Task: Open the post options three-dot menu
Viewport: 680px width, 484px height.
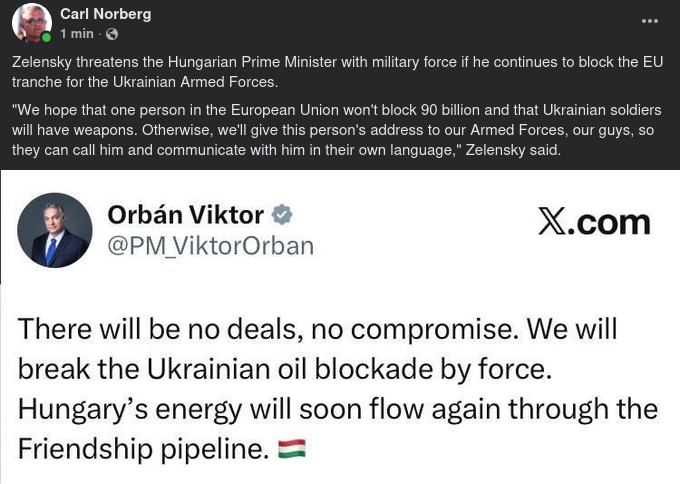Action: coord(650,20)
